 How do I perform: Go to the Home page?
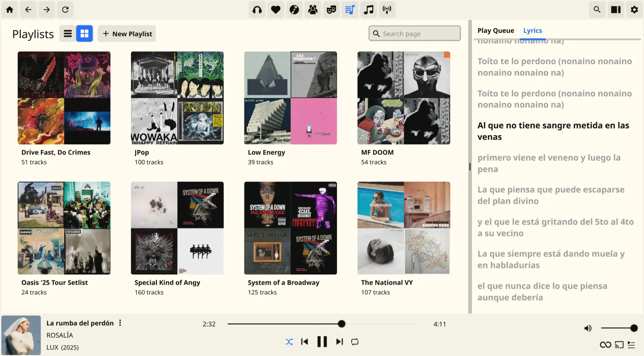(x=10, y=9)
